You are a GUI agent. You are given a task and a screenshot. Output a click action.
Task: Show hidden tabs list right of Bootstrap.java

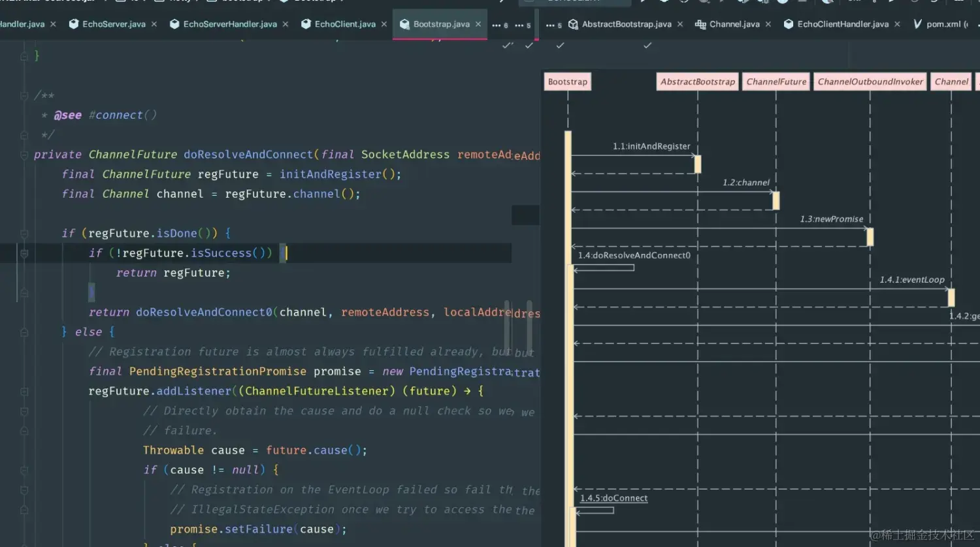click(523, 25)
